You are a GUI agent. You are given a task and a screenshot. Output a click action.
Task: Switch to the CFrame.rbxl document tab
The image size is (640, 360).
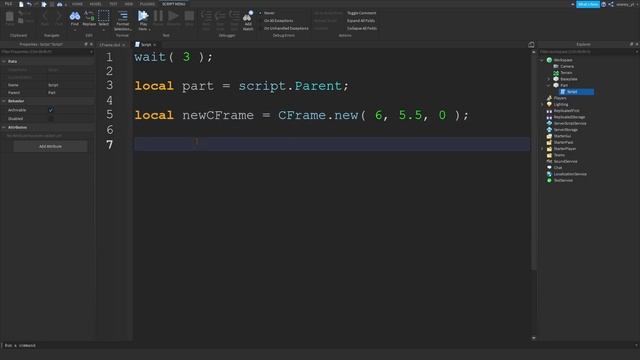(x=110, y=45)
